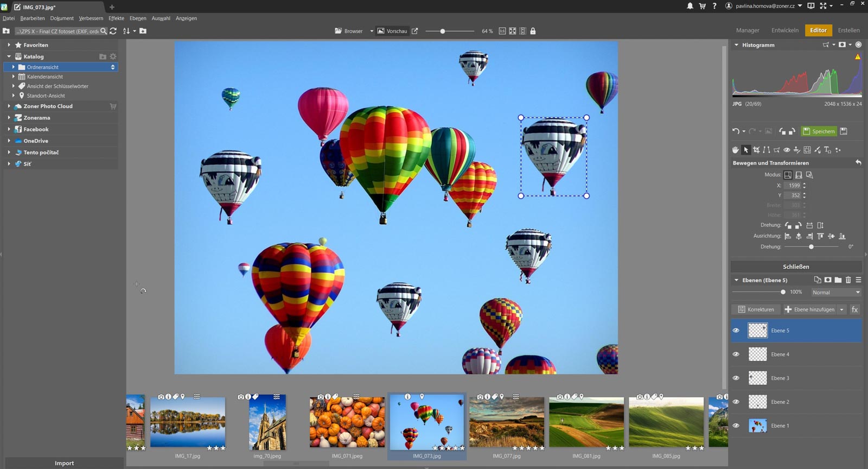Click the fx layer effects icon

[x=854, y=309]
